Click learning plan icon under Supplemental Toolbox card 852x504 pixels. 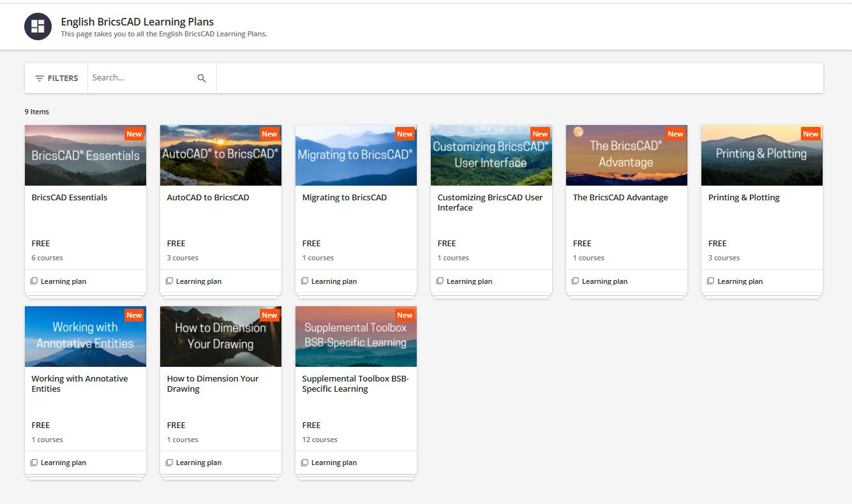pyautogui.click(x=305, y=463)
